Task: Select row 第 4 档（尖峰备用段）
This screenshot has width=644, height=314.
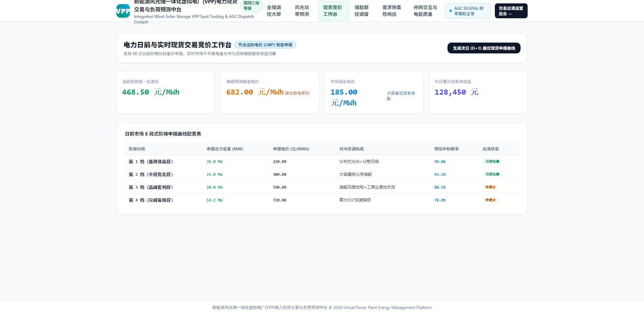Action: (x=322, y=200)
